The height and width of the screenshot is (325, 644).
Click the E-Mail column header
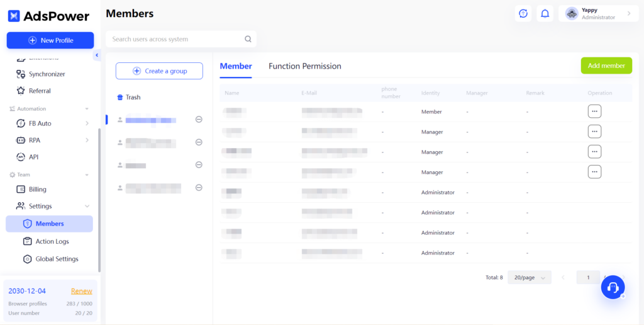pyautogui.click(x=309, y=93)
